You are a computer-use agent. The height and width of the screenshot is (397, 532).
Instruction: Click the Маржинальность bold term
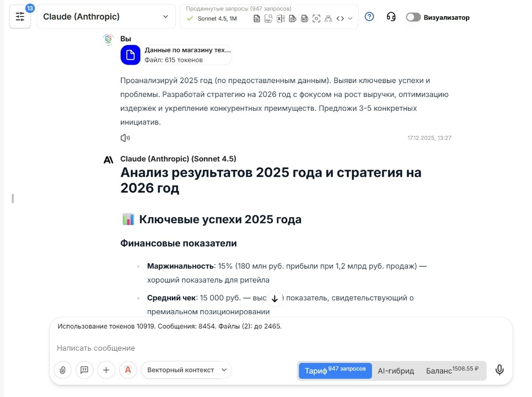[180, 266]
